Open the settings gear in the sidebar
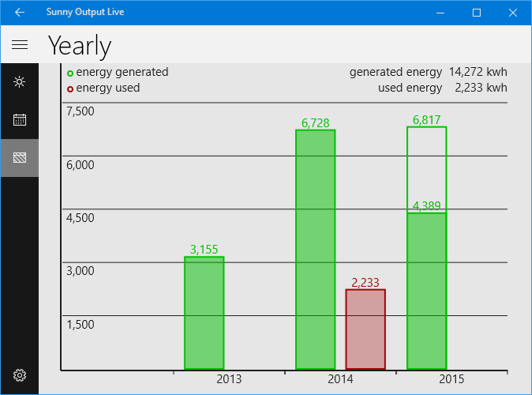The width and height of the screenshot is (532, 395). pos(20,375)
